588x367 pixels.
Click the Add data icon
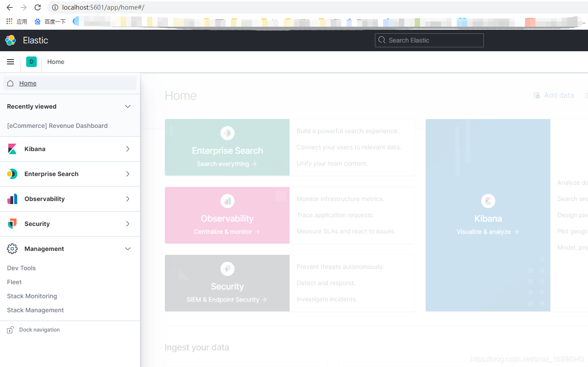click(x=536, y=95)
